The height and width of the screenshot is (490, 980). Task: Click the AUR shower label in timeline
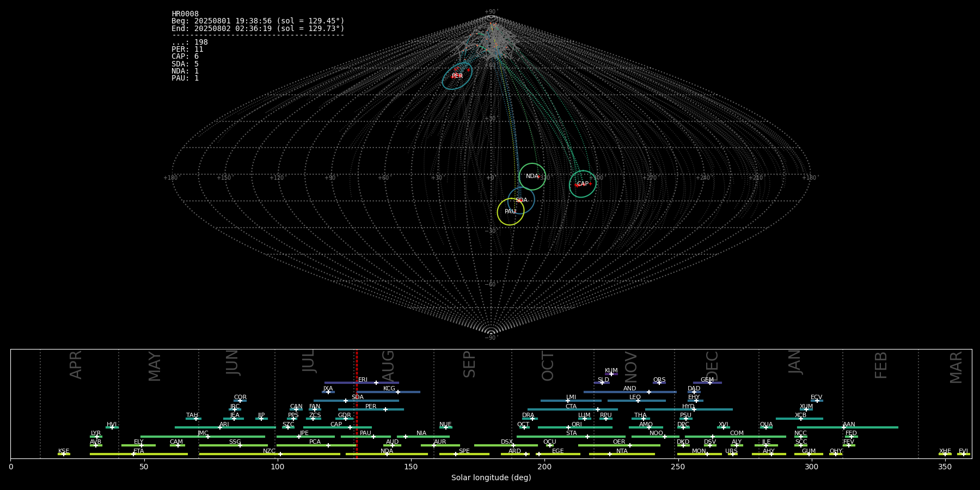click(x=440, y=442)
